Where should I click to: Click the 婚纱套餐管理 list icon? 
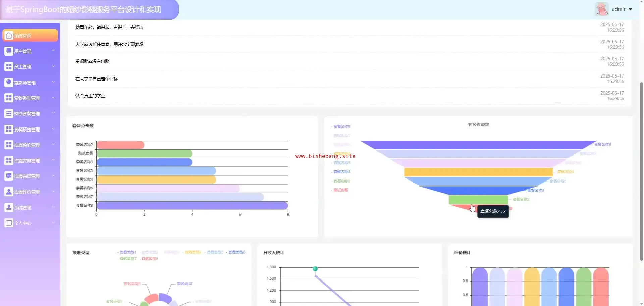pos(9,114)
